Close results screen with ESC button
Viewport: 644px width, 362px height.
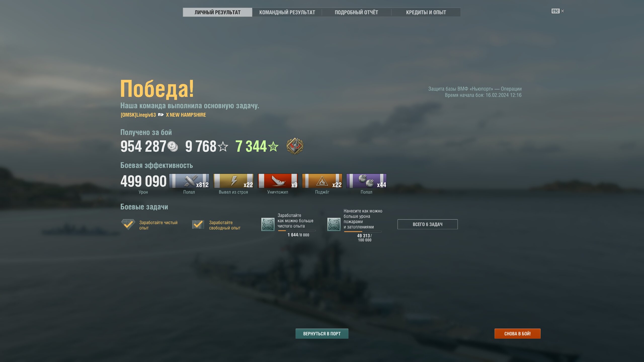click(x=557, y=11)
